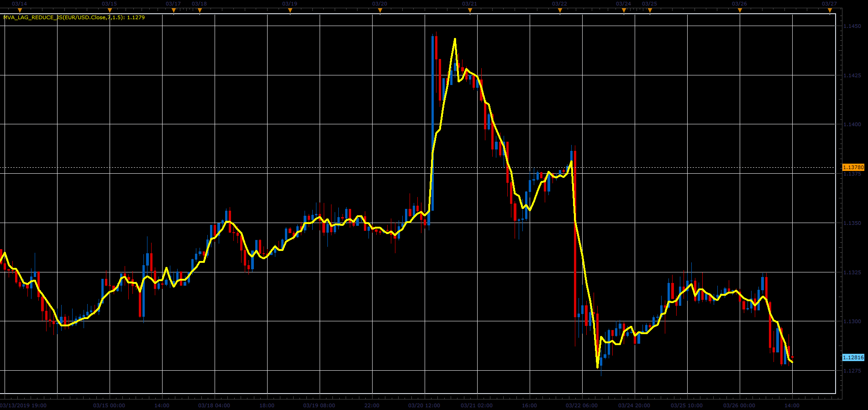Screen dimensions: 868x410
Task: Select the 03/26 00:00 time label
Action: click(x=739, y=405)
